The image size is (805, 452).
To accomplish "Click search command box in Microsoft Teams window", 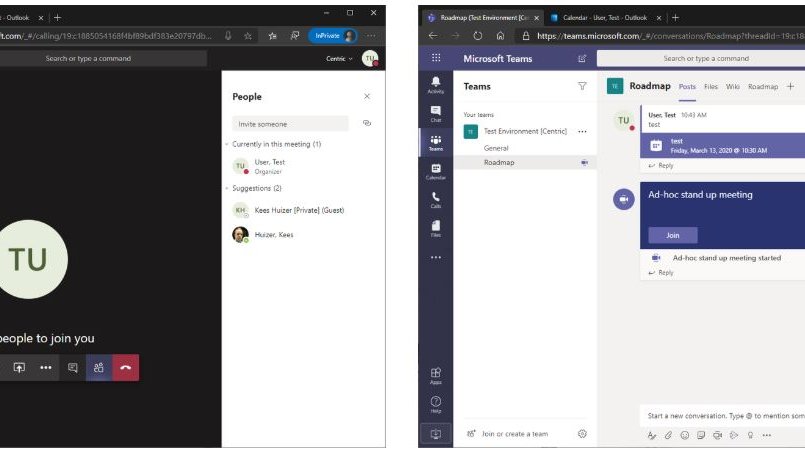I will (x=701, y=59).
